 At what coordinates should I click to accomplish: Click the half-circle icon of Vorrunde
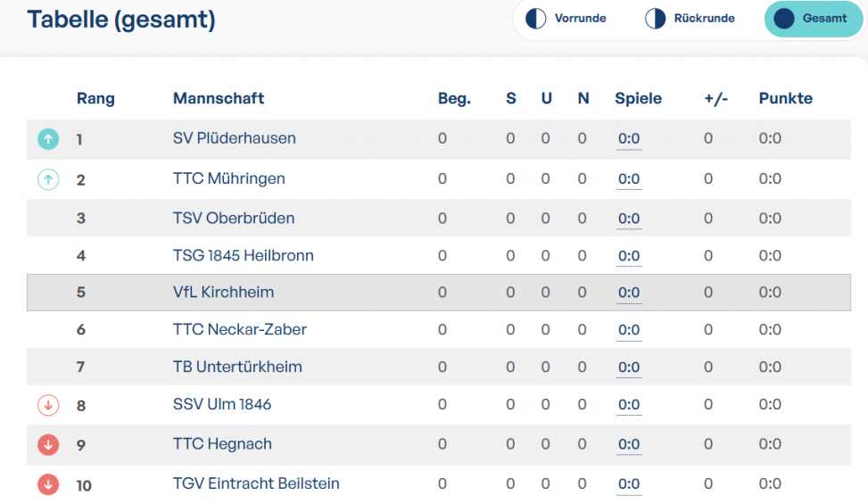(x=535, y=18)
